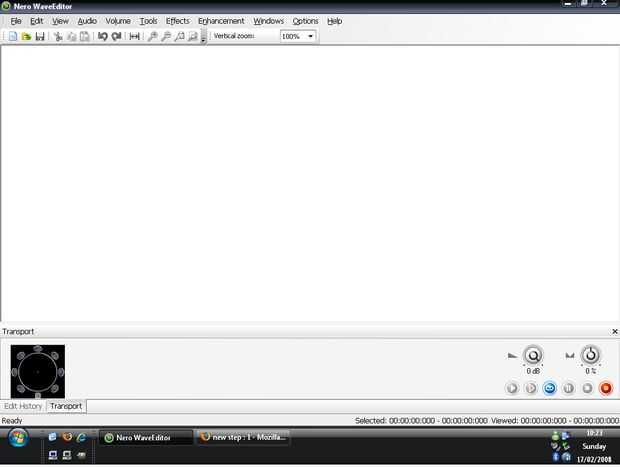
Task: Click the Zoom Out magnifier icon
Action: pyautogui.click(x=166, y=36)
